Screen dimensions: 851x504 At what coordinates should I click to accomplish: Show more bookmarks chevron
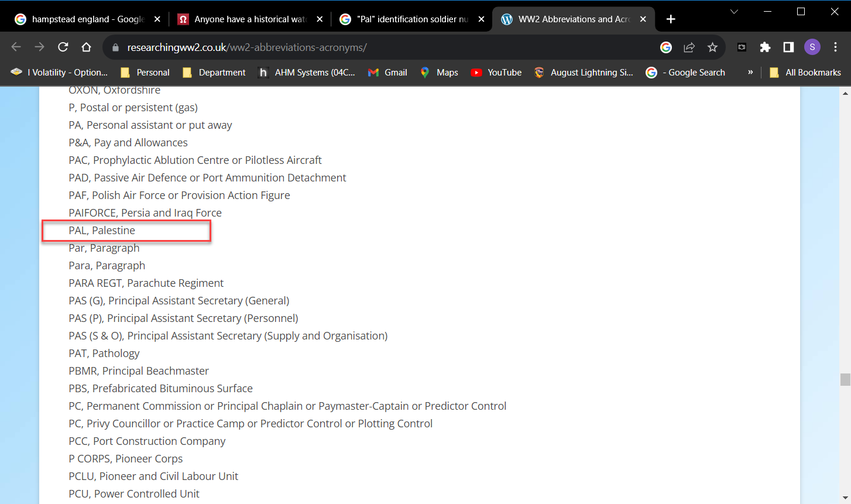[x=750, y=73]
